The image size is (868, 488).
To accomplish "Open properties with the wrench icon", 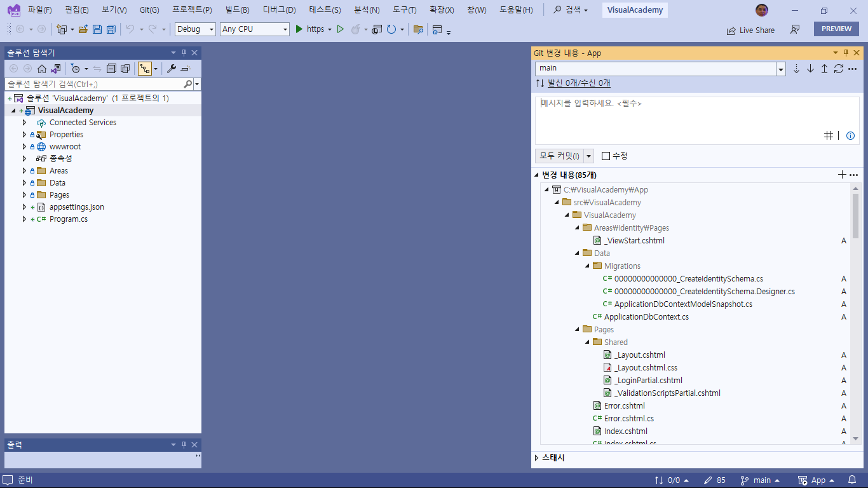I will [171, 69].
